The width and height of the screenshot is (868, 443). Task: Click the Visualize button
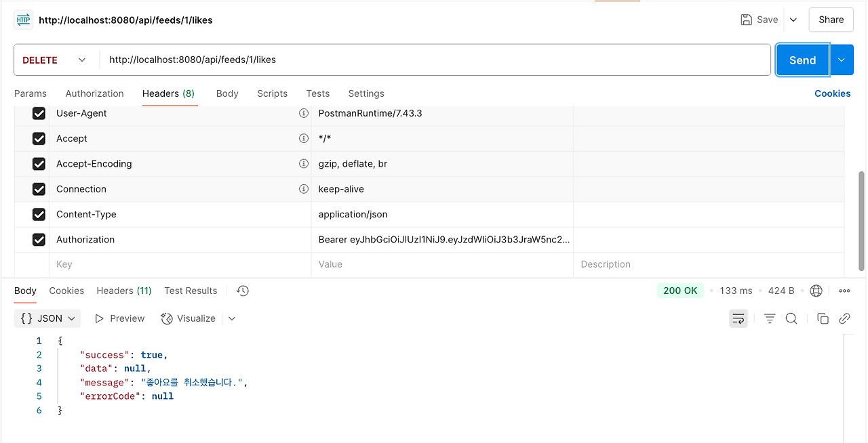click(189, 318)
